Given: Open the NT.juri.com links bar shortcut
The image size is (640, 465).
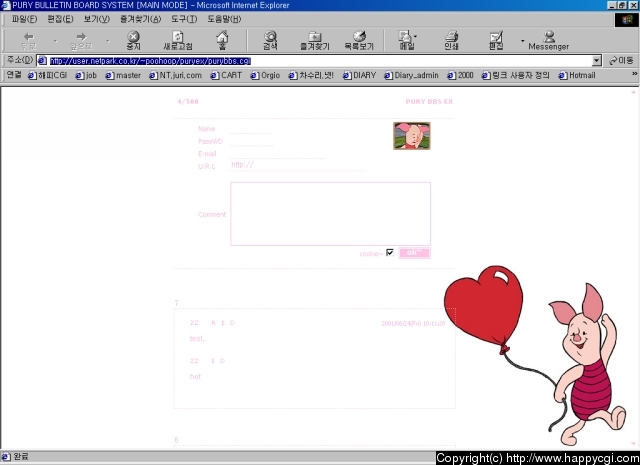Looking at the screenshot, I should [x=176, y=75].
